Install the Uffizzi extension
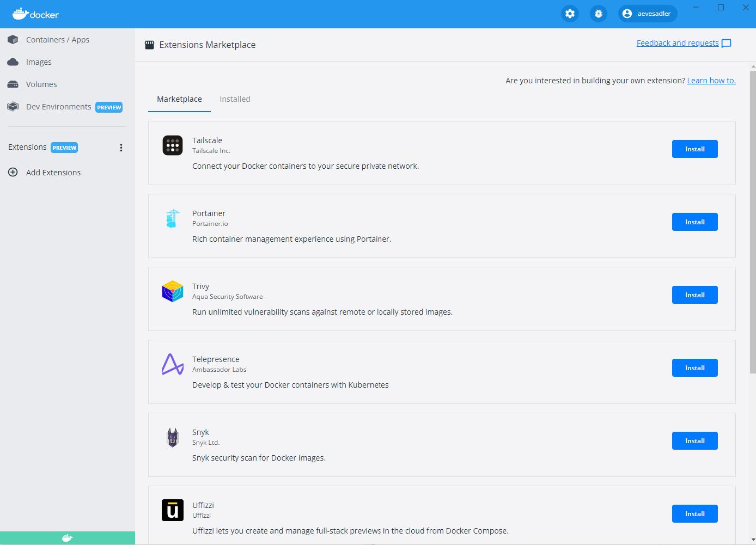Screen dimensions: 756x545 (x=694, y=514)
